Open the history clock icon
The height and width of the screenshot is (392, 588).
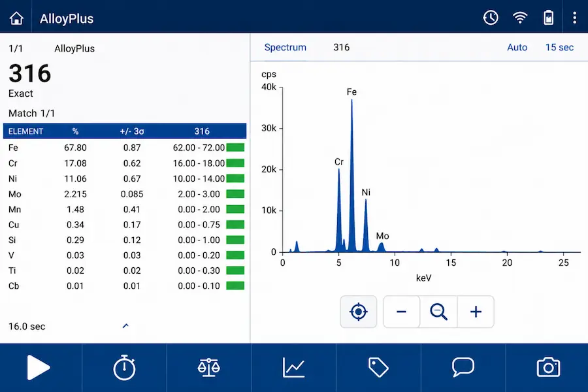point(491,18)
